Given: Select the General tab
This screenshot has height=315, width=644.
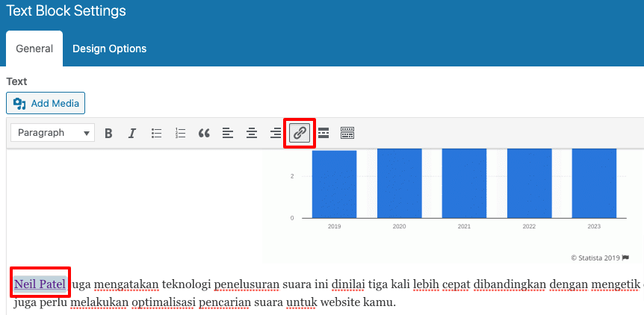Looking at the screenshot, I should tap(34, 49).
